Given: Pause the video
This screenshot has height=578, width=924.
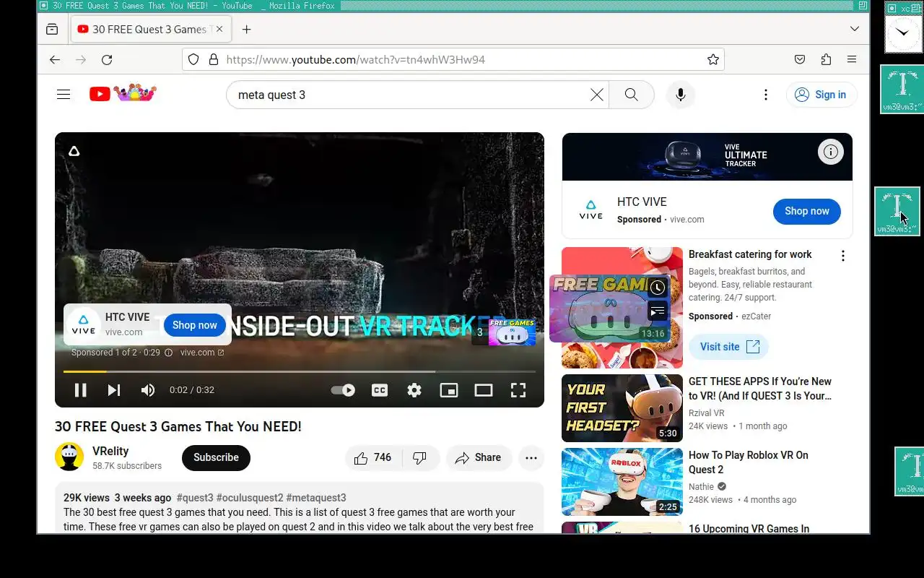Looking at the screenshot, I should tap(81, 390).
